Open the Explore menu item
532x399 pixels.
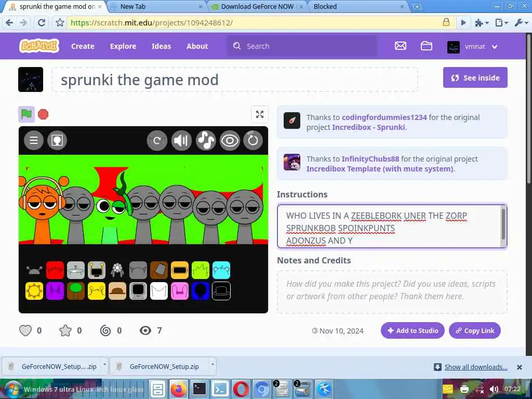tap(123, 46)
